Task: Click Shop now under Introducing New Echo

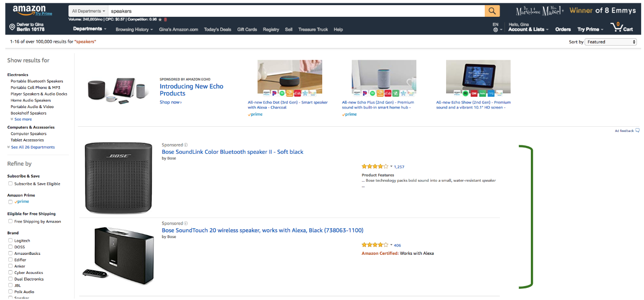Action: click(x=170, y=102)
